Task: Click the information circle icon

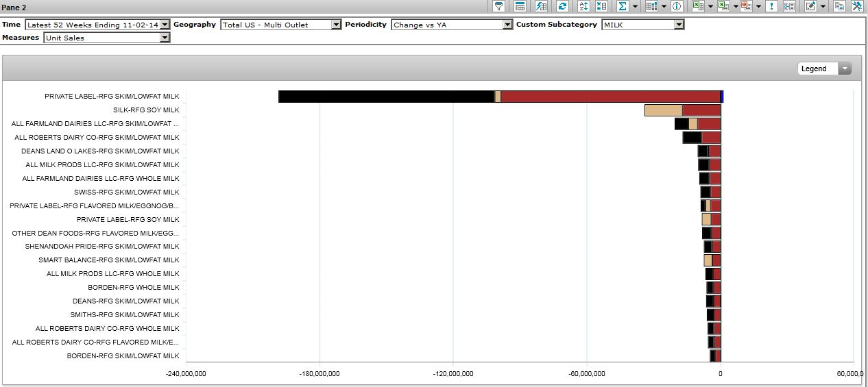Action: 677,6
